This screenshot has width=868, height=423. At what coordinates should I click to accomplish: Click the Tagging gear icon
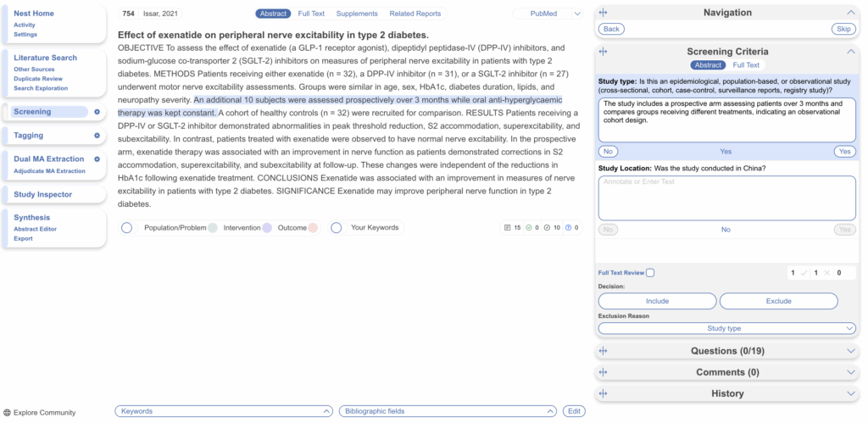tap(97, 136)
